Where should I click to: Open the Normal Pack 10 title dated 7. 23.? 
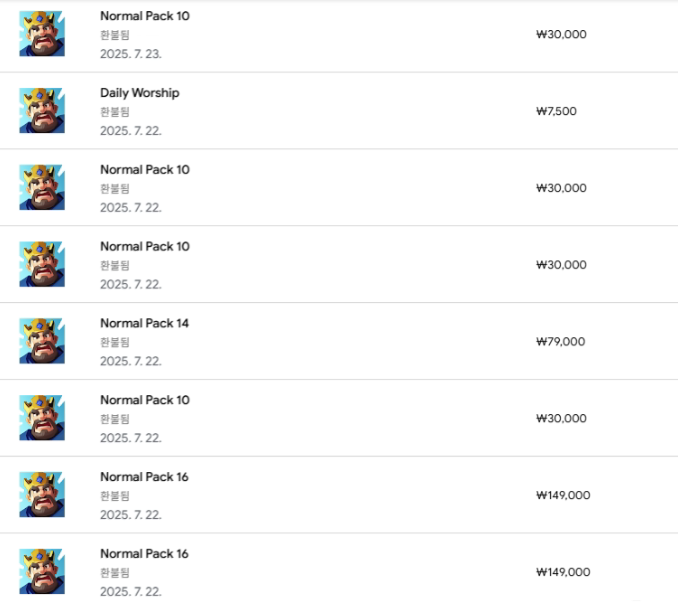(x=144, y=16)
